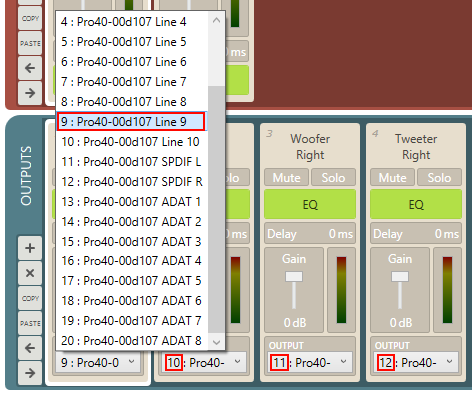Open Tweeter Right output device dropdown

point(416,362)
